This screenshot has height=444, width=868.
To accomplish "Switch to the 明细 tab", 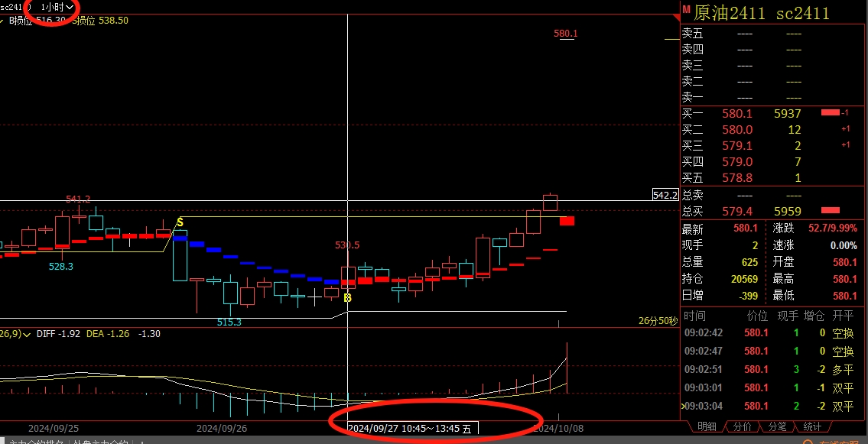I will click(707, 426).
